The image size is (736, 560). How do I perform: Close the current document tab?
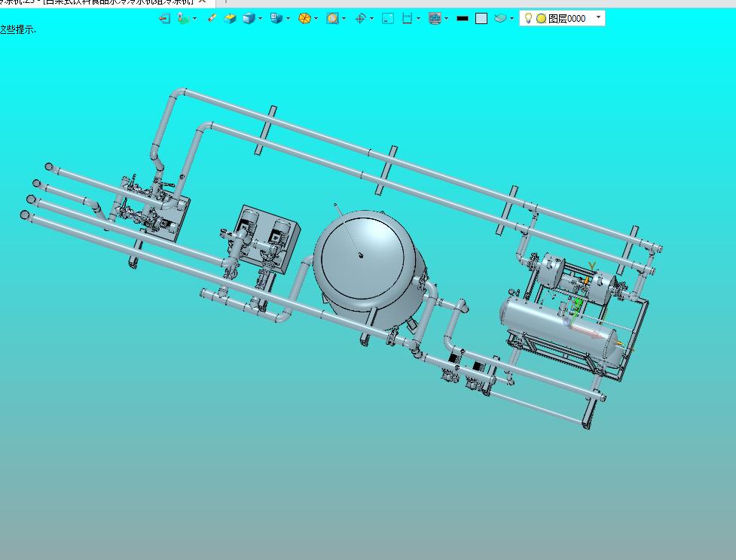click(x=203, y=2)
